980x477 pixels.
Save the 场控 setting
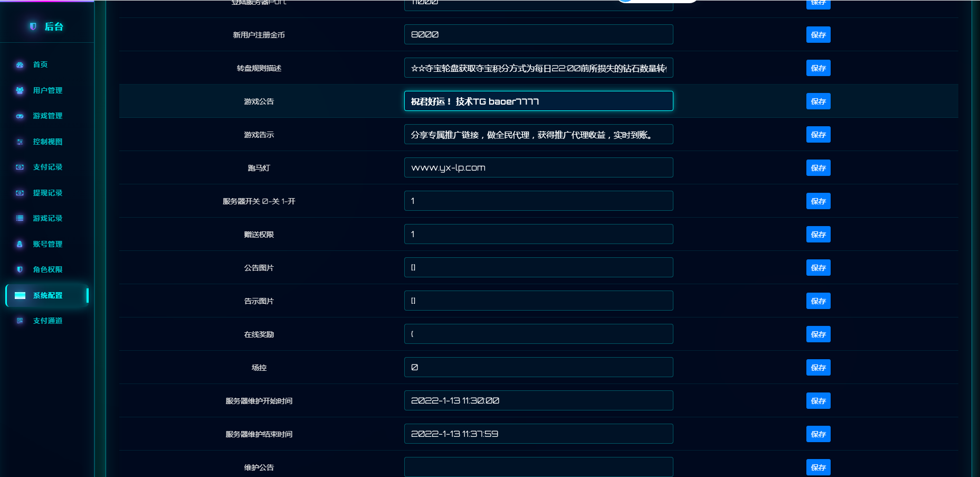click(818, 368)
